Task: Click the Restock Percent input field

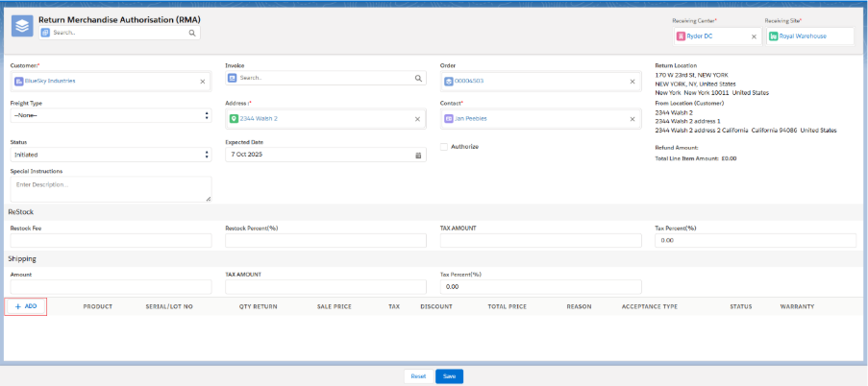Action: tap(324, 241)
